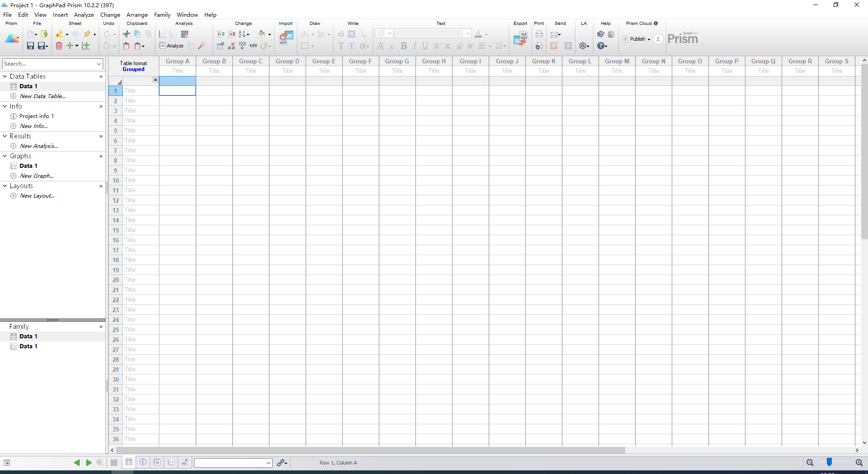
Task: Click the navigator Search field
Action: pos(49,64)
